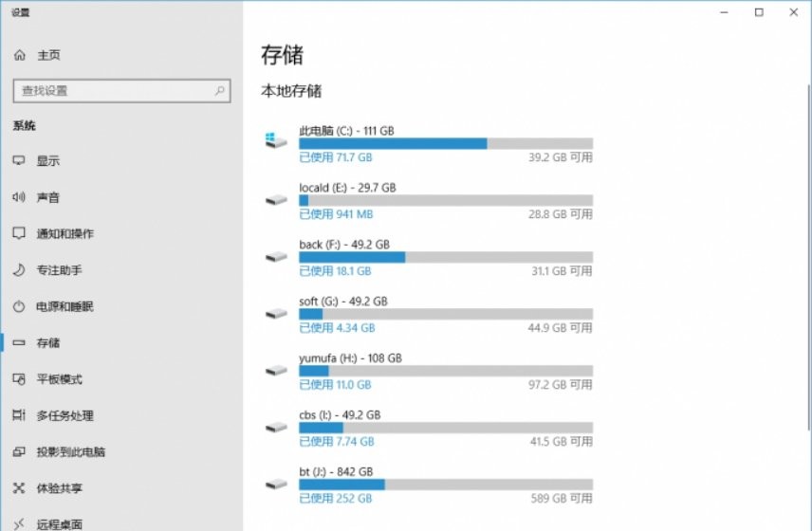Click the C: drive Windows disk icon
Viewport: 812px width, 531px height.
276,140
